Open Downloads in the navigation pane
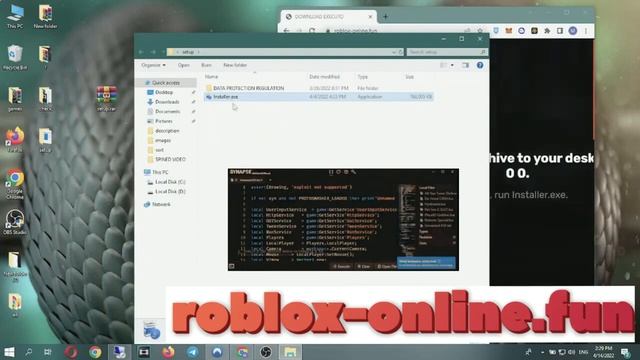 coord(167,102)
